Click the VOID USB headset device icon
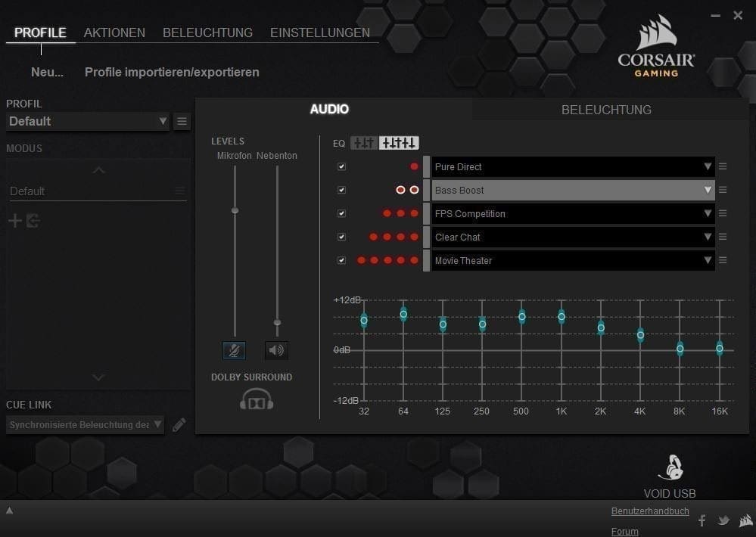The image size is (756, 537). tap(670, 468)
